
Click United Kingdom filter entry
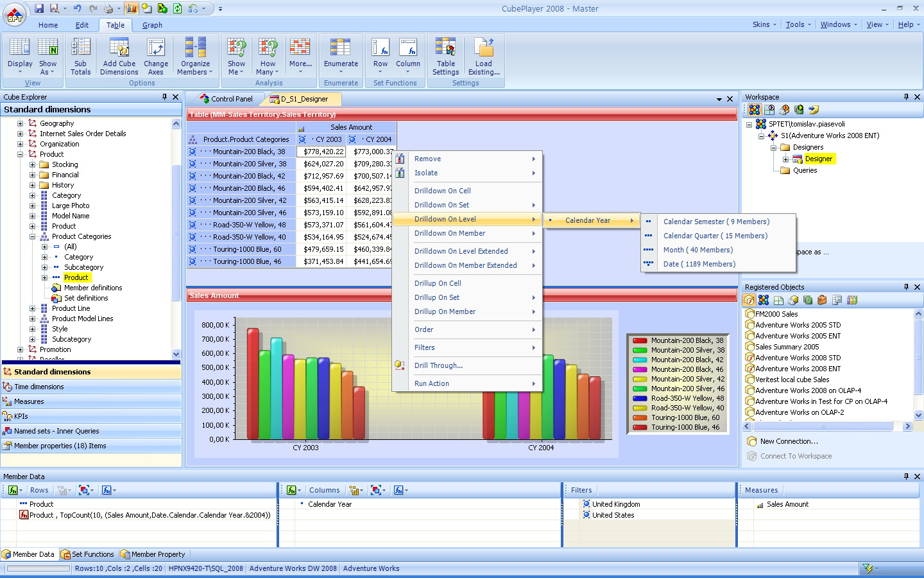(616, 504)
